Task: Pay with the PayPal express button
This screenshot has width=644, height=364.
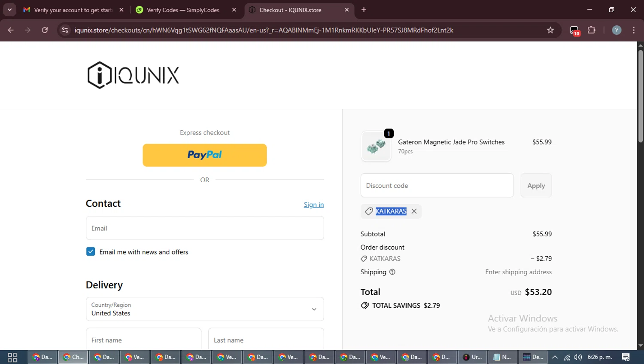Action: click(205, 155)
